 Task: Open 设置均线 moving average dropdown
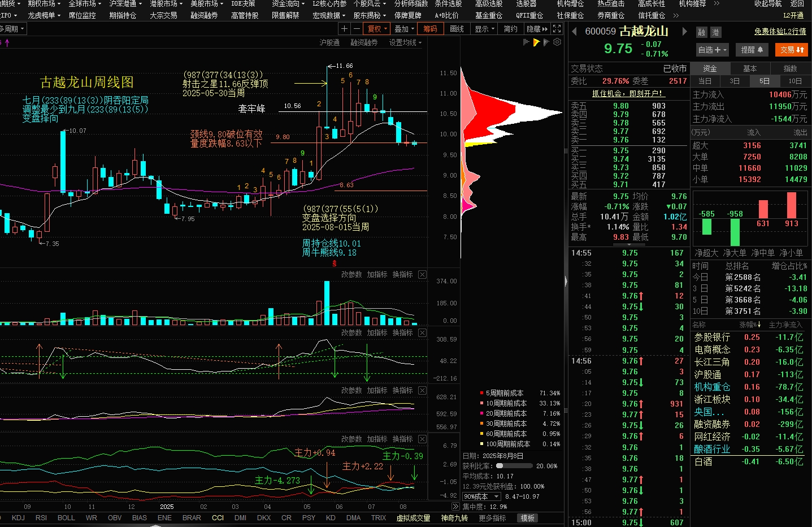405,42
